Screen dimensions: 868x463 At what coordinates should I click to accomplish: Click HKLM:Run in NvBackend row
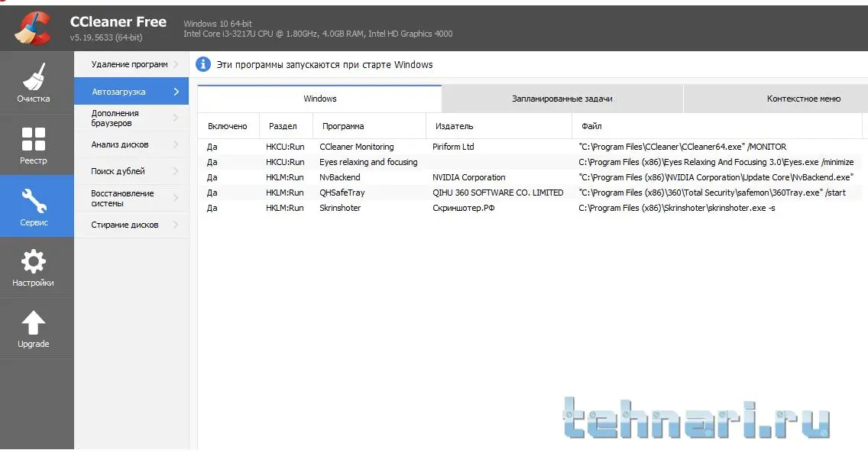(x=284, y=177)
